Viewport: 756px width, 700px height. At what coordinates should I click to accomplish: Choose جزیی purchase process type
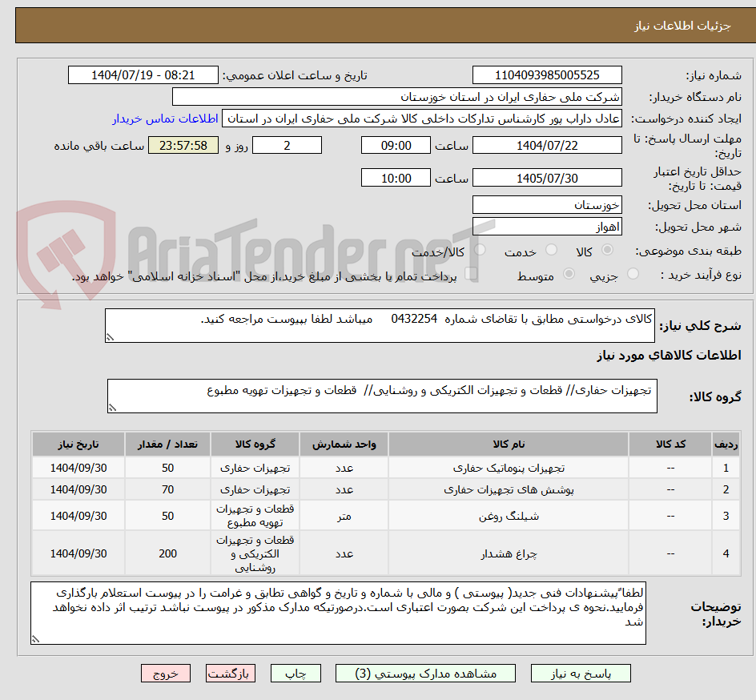tap(632, 272)
